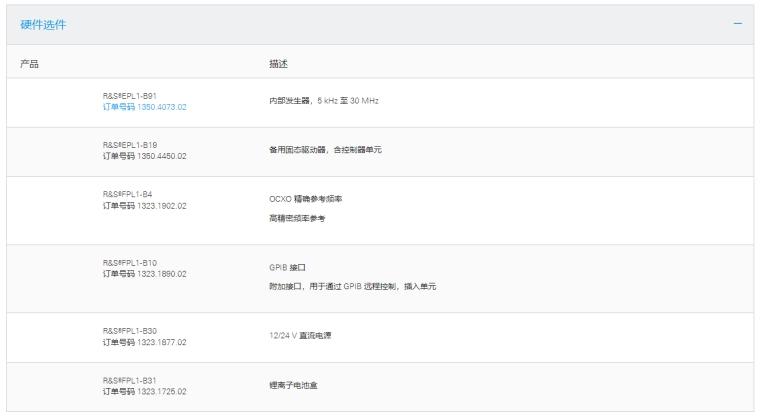Collapse the 硬件选件 section with minus icon
760x420 pixels.
pyautogui.click(x=738, y=23)
